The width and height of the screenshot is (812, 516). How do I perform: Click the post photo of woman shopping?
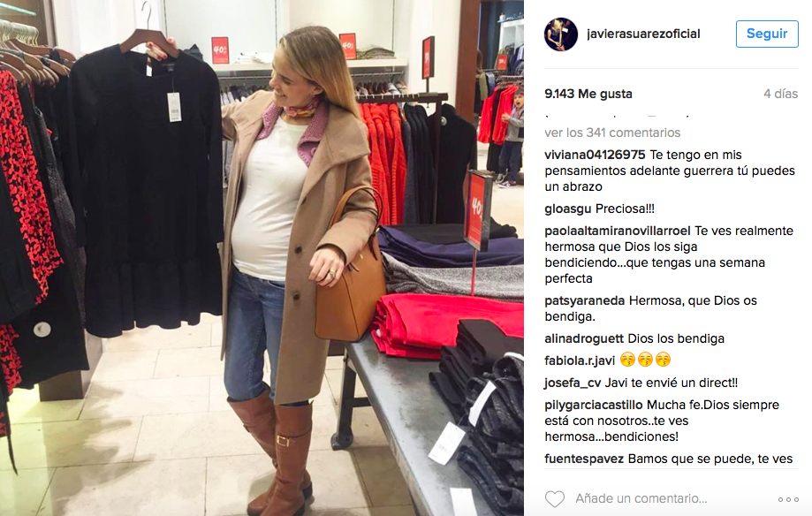[262, 258]
